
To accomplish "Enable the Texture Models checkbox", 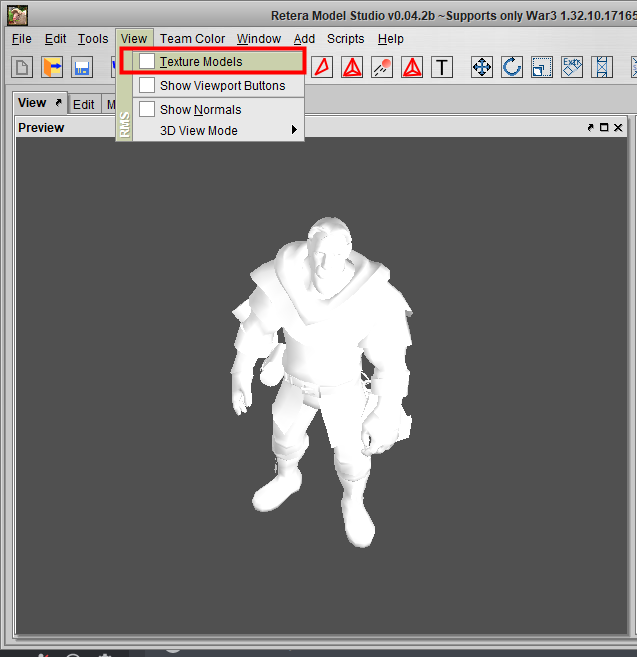I will coord(147,62).
